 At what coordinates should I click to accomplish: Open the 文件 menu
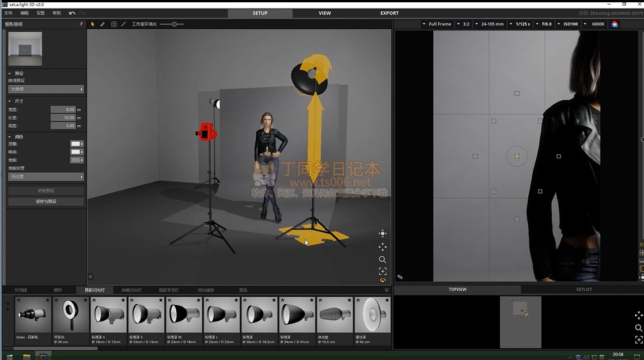tap(8, 13)
